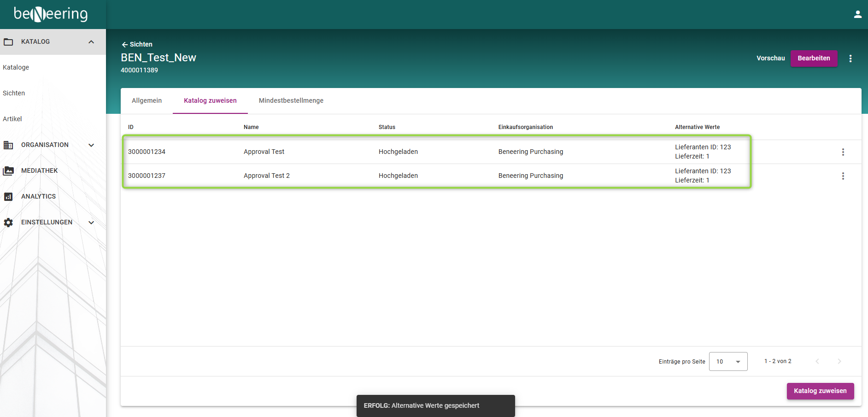Open Mediathek via its image icon
This screenshot has width=868, height=417.
pos(8,171)
